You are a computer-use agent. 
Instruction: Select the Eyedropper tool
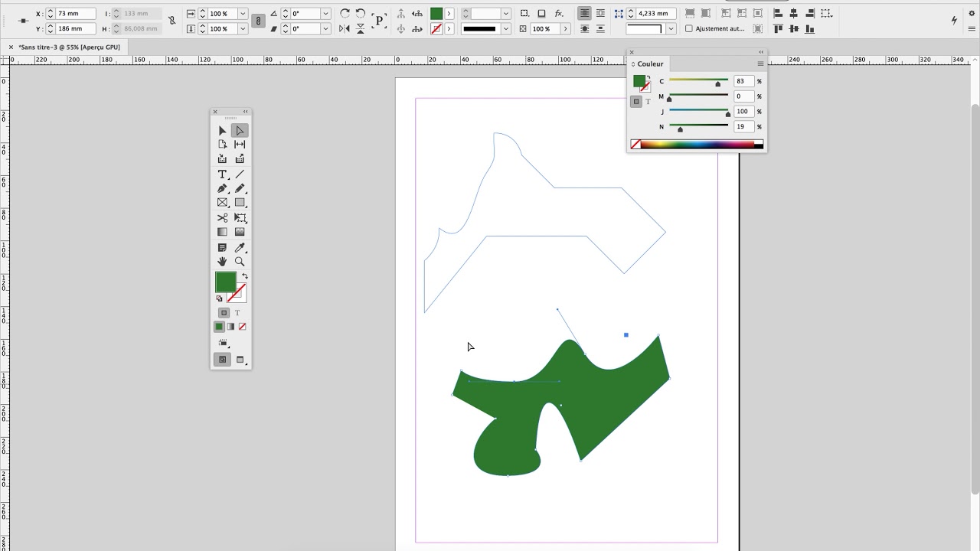[x=240, y=248]
